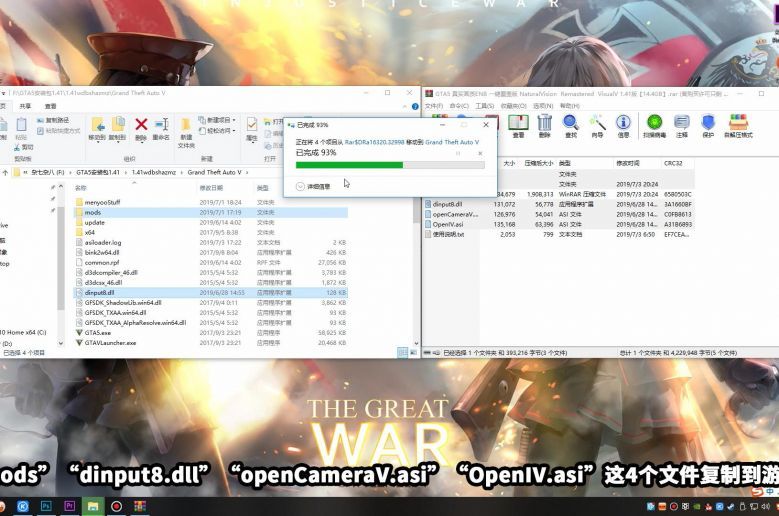The height and width of the screenshot is (516, 779).
Task: Open the New item dropdown in ribbon
Action: tap(218, 120)
